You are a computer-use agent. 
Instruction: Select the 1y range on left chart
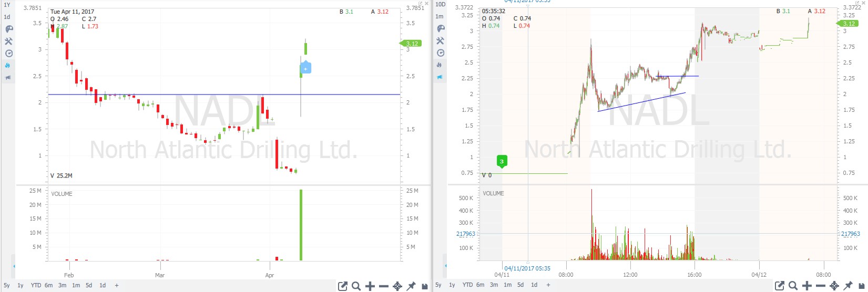pos(21,285)
